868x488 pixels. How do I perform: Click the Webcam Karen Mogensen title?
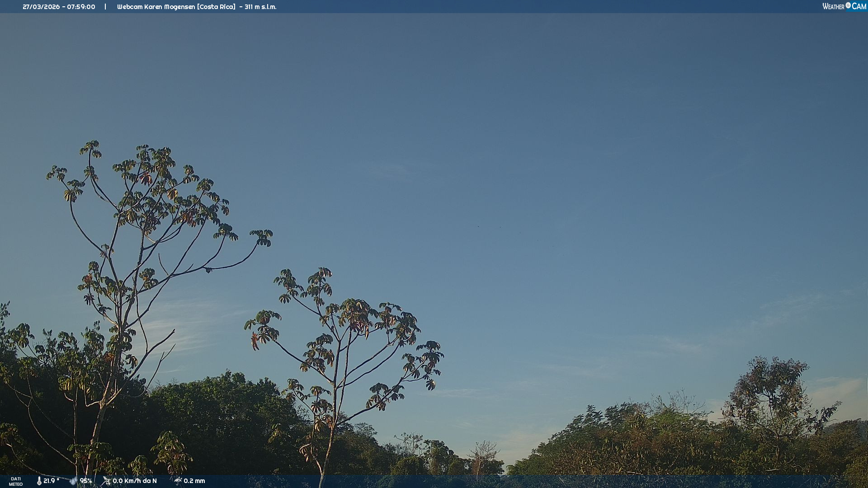(x=156, y=7)
